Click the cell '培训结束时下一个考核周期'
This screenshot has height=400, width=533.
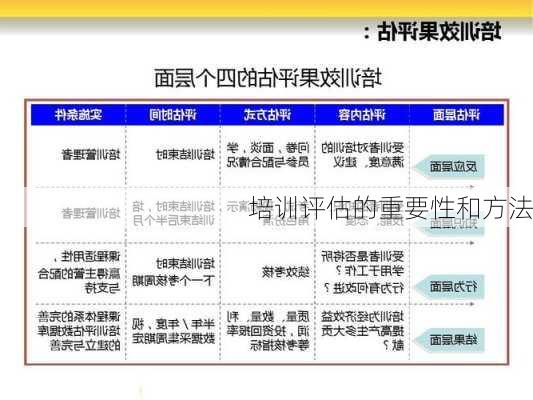pyautogui.click(x=174, y=272)
